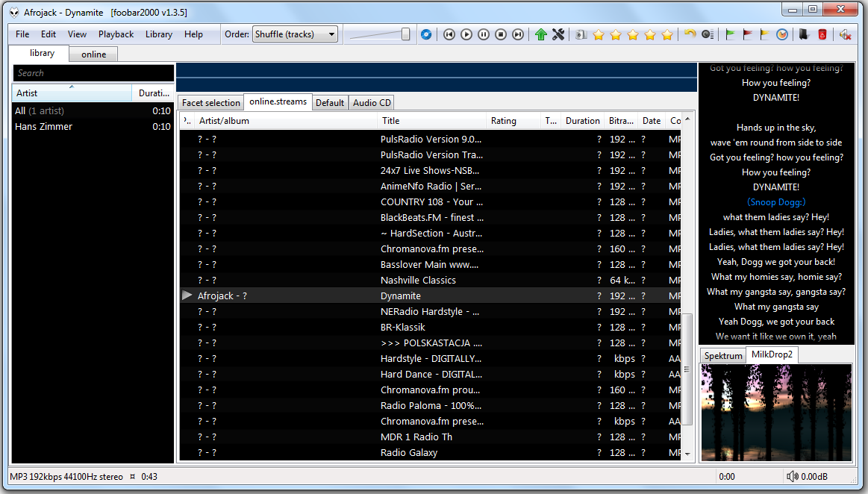
Task: Select the Nashville Classics stream row
Action: pos(430,281)
